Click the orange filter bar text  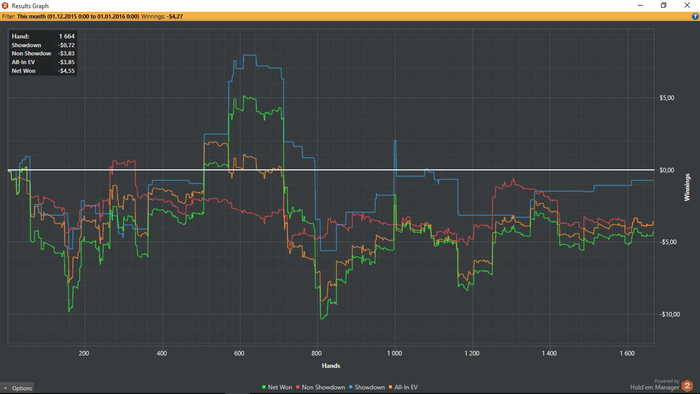coord(92,17)
